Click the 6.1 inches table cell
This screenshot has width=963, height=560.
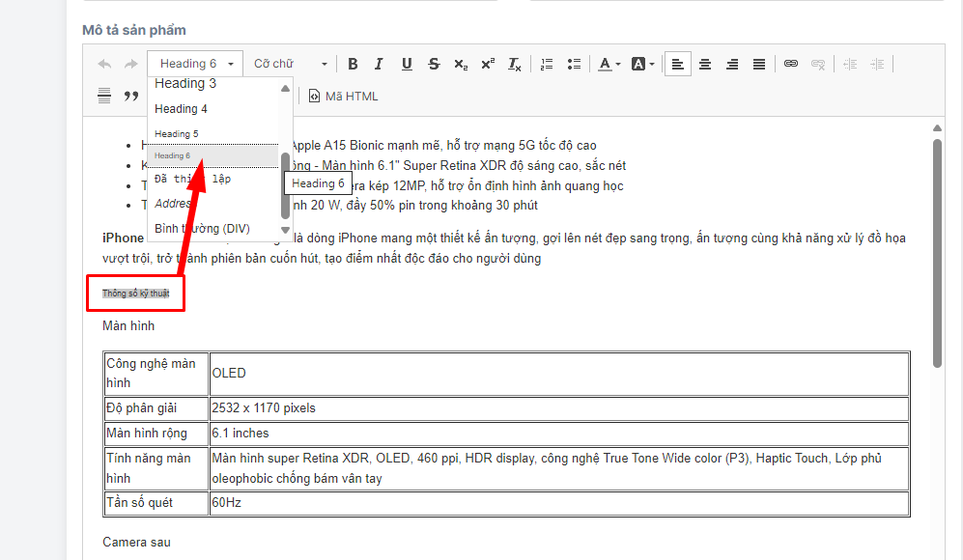click(x=559, y=434)
